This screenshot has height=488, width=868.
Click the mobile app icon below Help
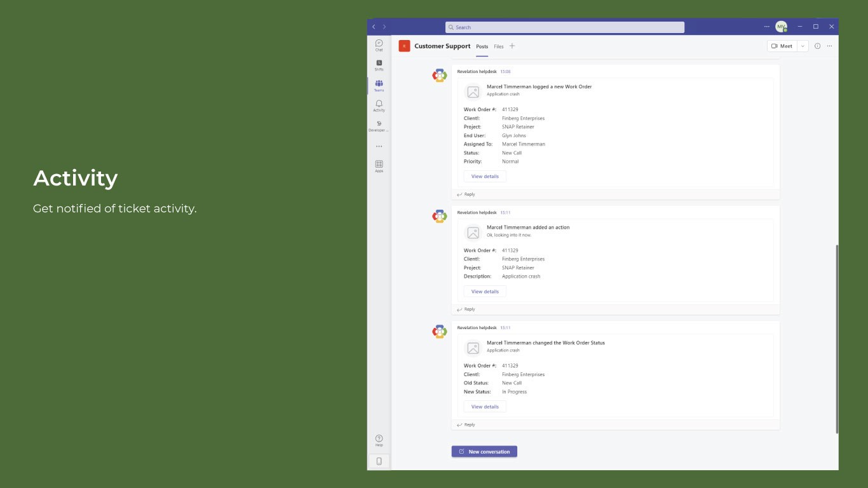[x=379, y=461]
